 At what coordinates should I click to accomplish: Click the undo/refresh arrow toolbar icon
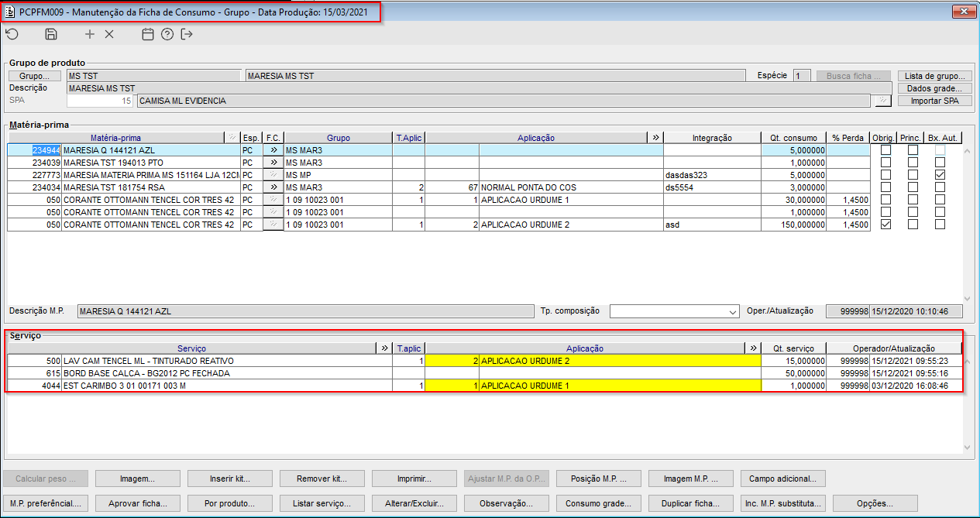12,34
